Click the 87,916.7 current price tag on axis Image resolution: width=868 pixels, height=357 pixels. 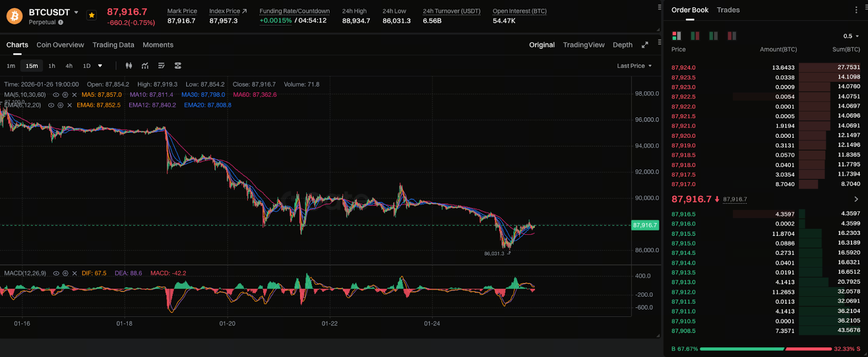[645, 225]
